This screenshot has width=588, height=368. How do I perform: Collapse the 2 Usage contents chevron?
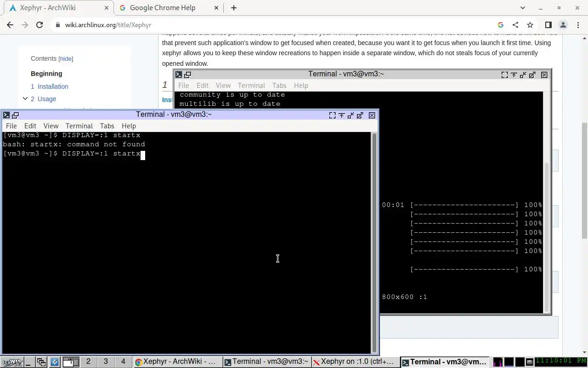(25, 98)
